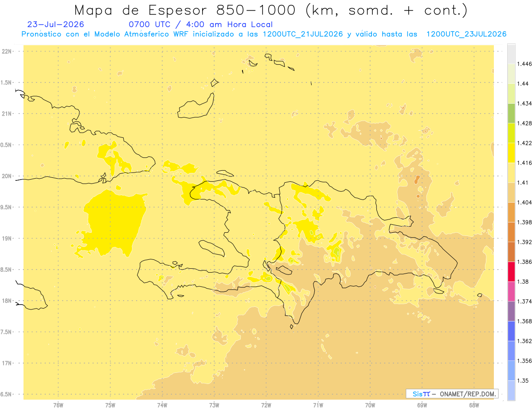
Task: Click the 19N latitude axis label
Action: tap(8, 239)
